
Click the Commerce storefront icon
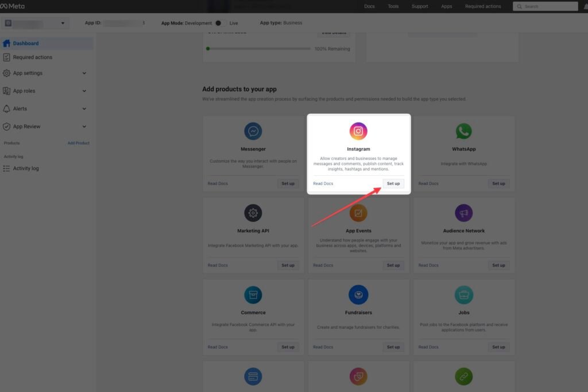[x=253, y=295]
